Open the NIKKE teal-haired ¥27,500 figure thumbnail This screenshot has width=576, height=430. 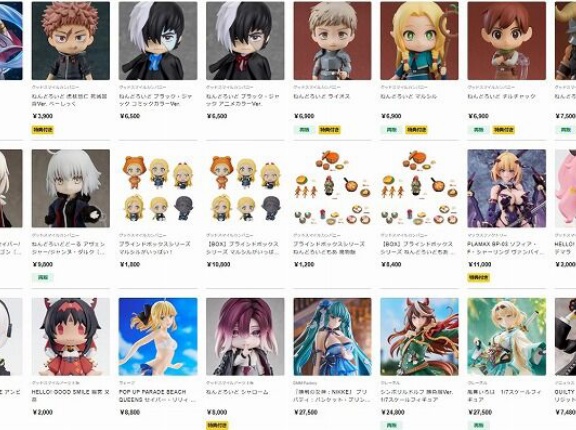(x=332, y=337)
